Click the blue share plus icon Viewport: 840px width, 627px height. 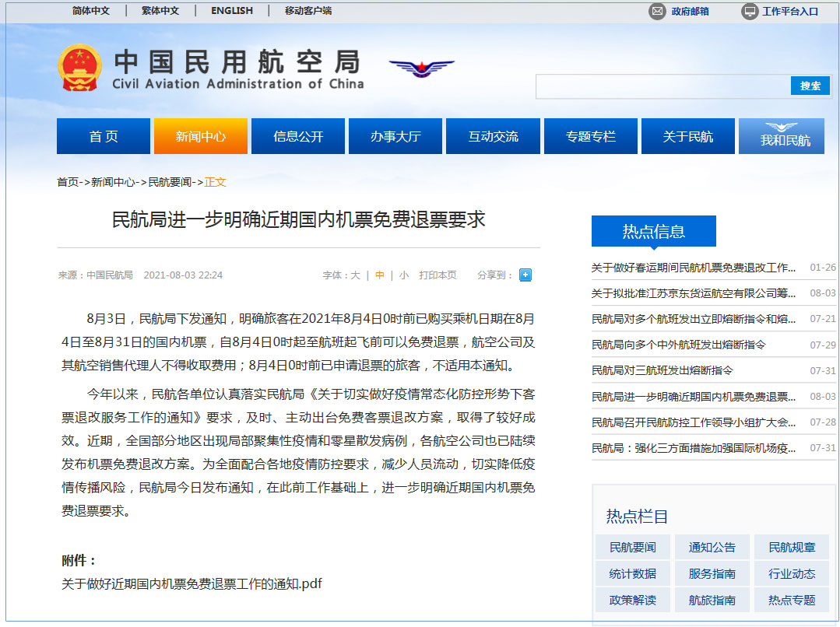pos(525,275)
